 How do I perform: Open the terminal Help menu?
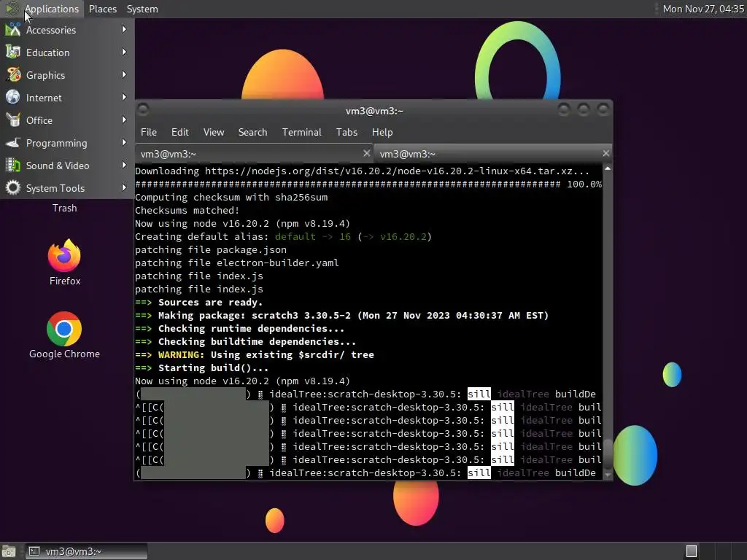click(x=382, y=133)
